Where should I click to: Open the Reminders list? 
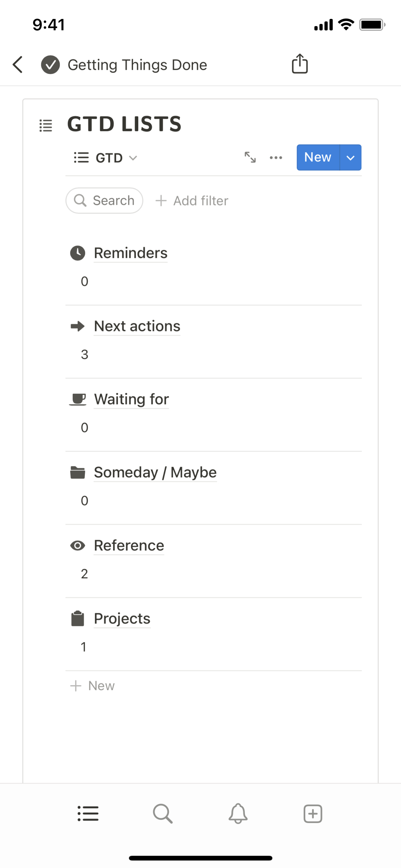click(130, 253)
